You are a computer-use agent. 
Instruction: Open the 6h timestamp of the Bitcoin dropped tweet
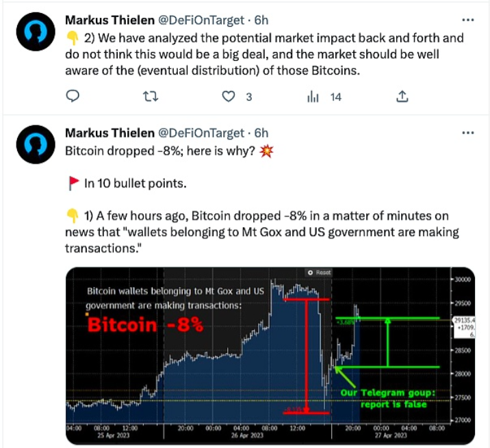pos(261,132)
